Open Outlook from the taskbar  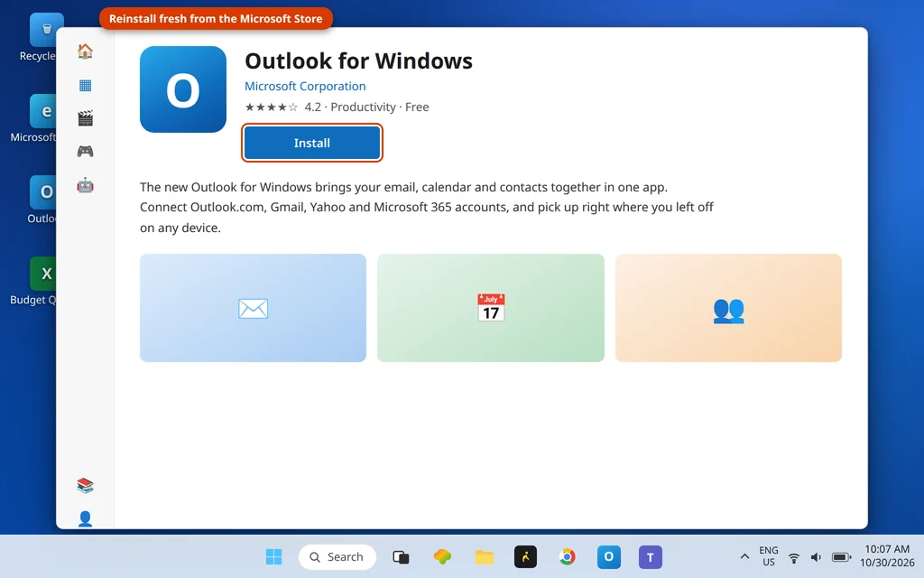tap(609, 556)
